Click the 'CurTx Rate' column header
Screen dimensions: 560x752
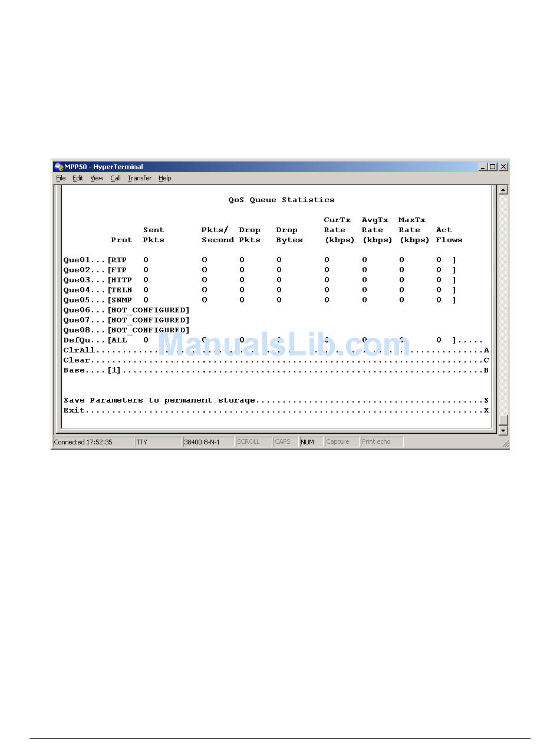point(340,230)
